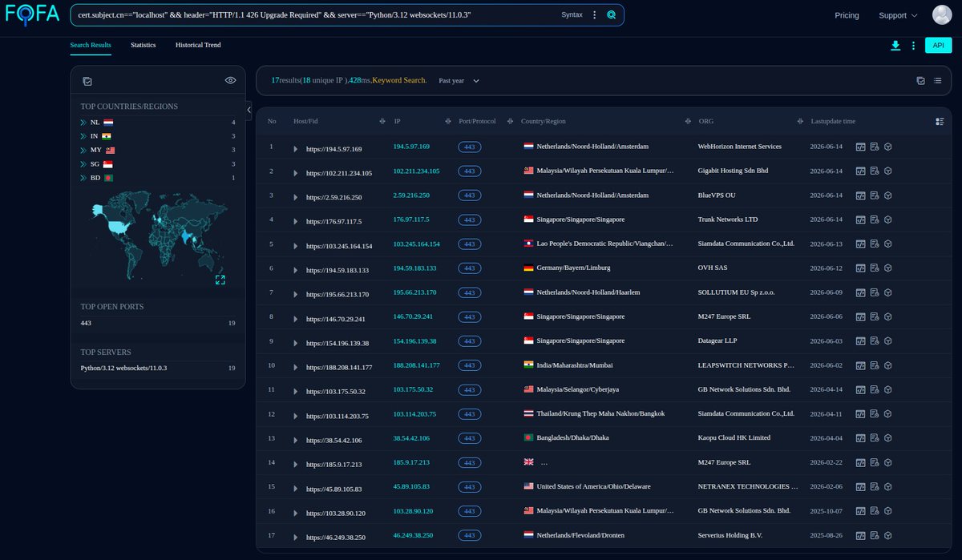
Task: Click into the search query input field
Action: tap(313, 15)
